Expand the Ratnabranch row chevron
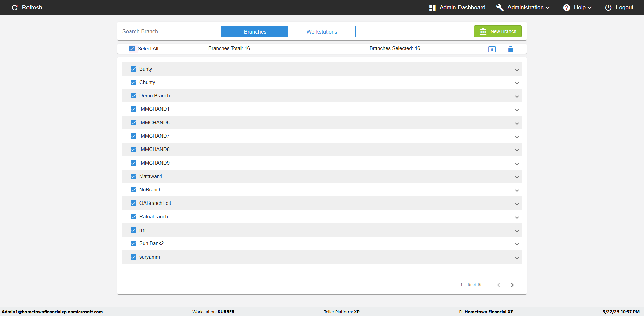This screenshot has height=316, width=644. [x=517, y=218]
